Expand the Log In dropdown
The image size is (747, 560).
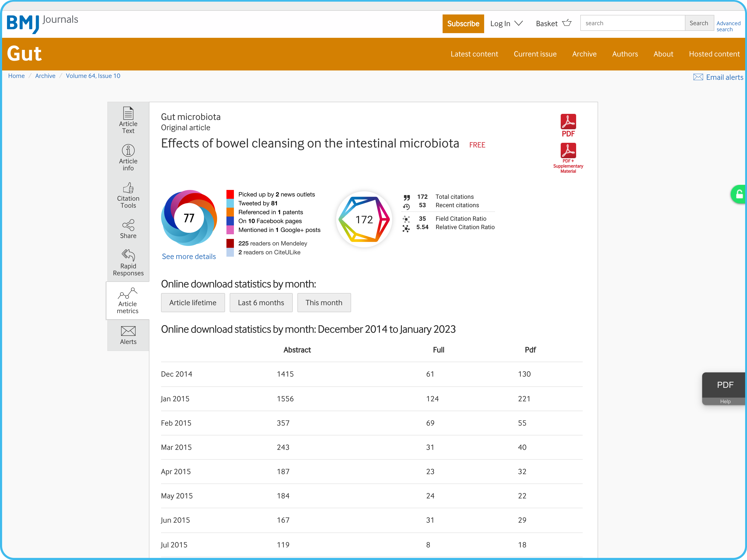506,24
